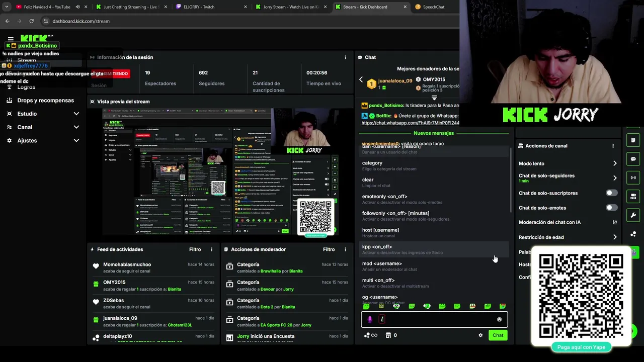Image resolution: width=644 pixels, height=362 pixels.
Task: Click the back arrow in top donors
Action: pyautogui.click(x=361, y=80)
